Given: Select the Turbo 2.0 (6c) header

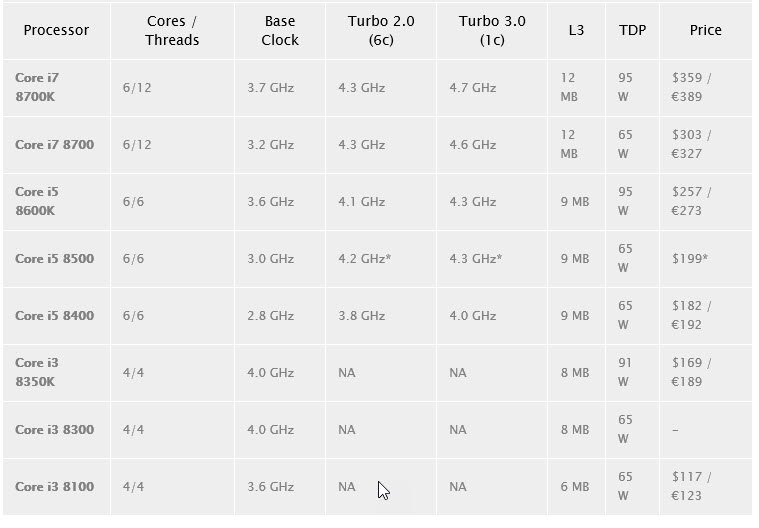Looking at the screenshot, I should coord(381,30).
